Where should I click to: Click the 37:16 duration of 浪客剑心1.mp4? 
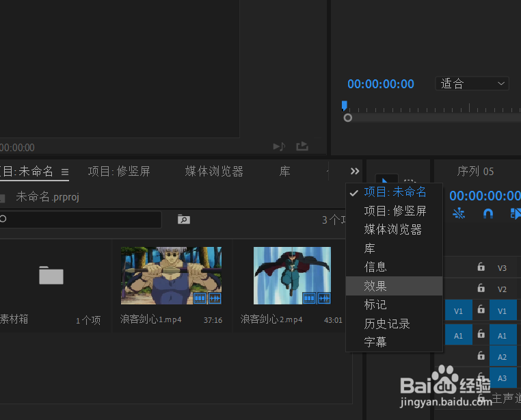(x=213, y=320)
